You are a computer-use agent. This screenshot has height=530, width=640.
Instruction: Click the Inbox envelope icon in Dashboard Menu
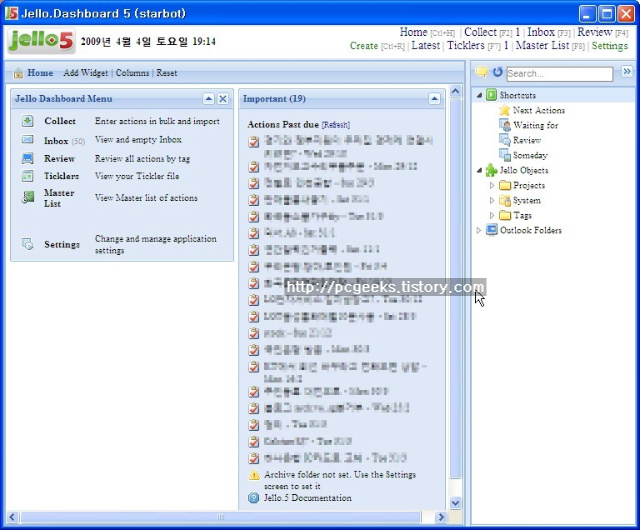pos(27,140)
